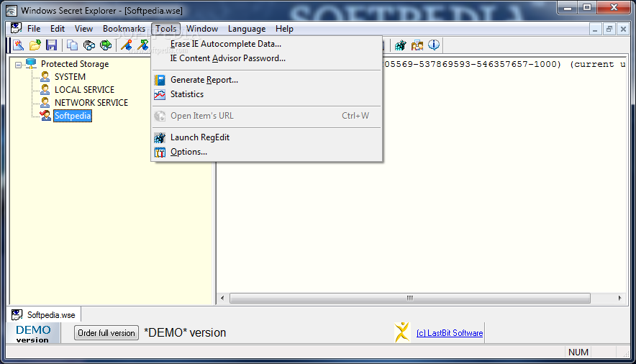Click the Statistics chart icon
Image resolution: width=636 pixels, height=364 pixels.
[x=160, y=94]
